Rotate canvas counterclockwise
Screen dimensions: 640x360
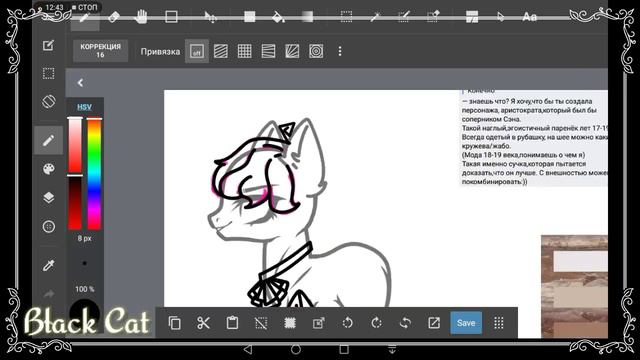[347, 323]
